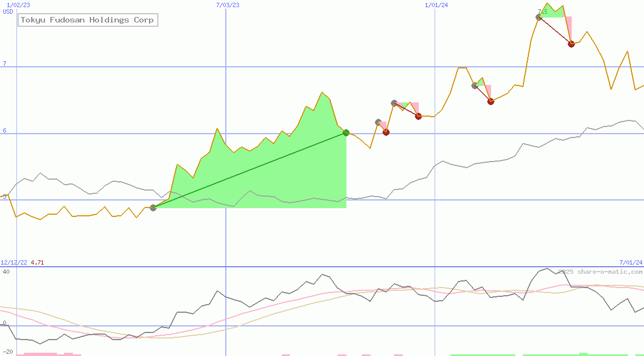Click the gray marker at the late-2023 swing high
This screenshot has width=644, height=356.
[x=474, y=85]
